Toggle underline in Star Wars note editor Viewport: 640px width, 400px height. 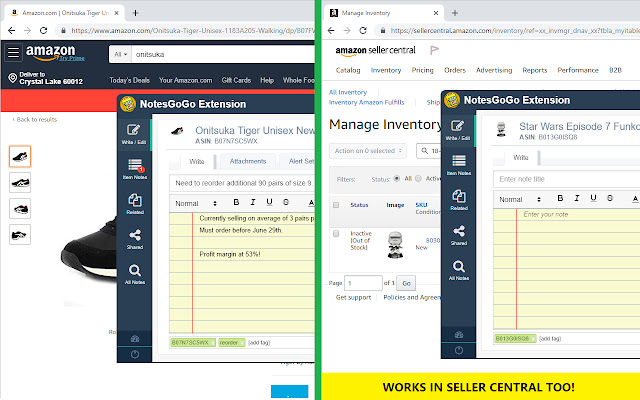pos(593,198)
